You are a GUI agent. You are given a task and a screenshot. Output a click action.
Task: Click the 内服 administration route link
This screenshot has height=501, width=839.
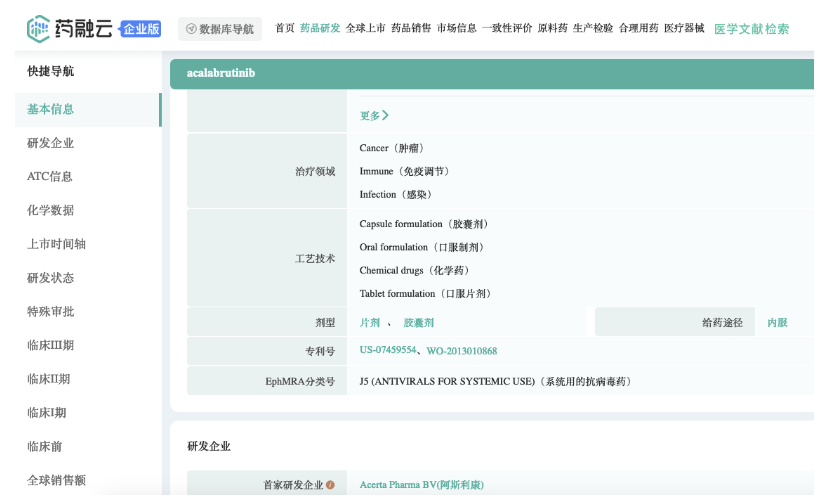(777, 323)
